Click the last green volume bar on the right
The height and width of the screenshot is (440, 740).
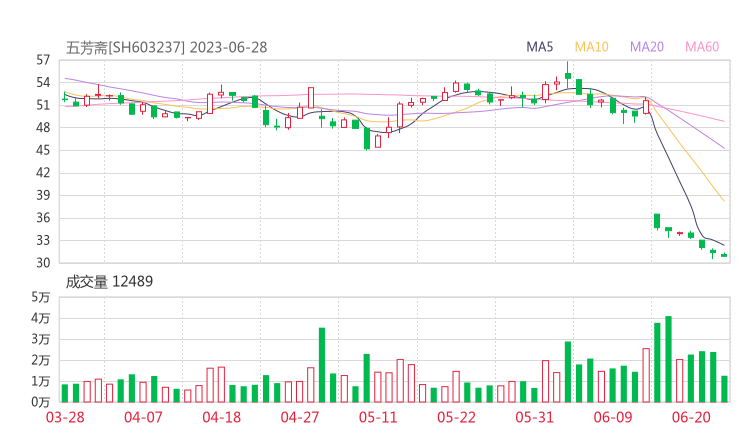[x=724, y=389]
